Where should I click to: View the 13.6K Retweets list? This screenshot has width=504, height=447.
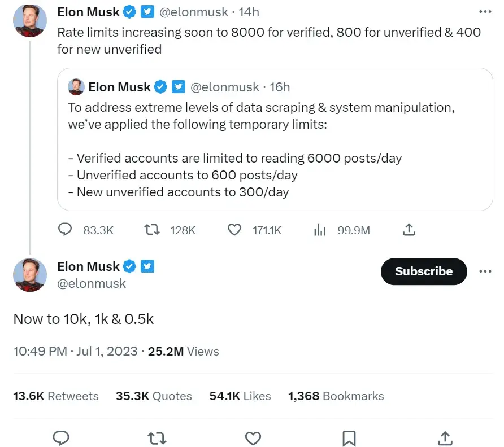55,396
